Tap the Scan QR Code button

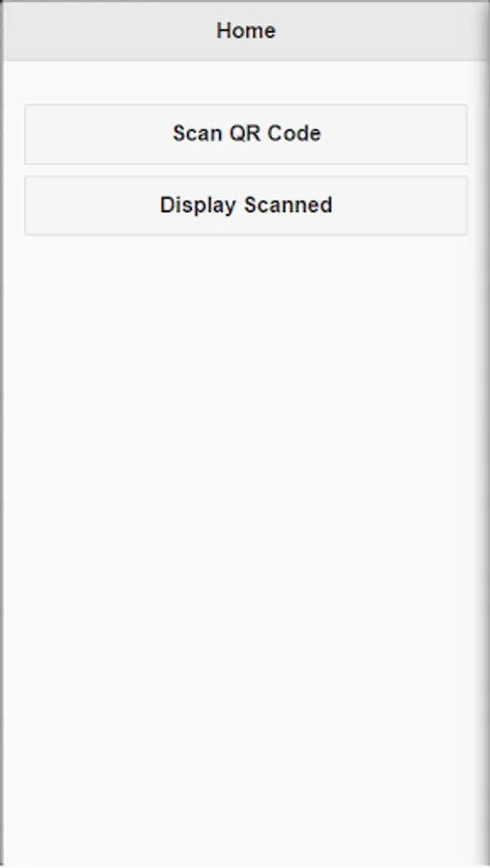pos(246,134)
